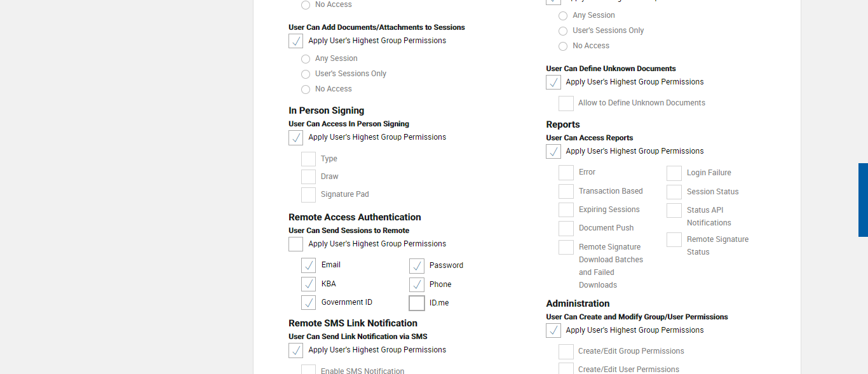Toggle group permissions for SMS Link Notification
The width and height of the screenshot is (868, 374).
coord(296,351)
